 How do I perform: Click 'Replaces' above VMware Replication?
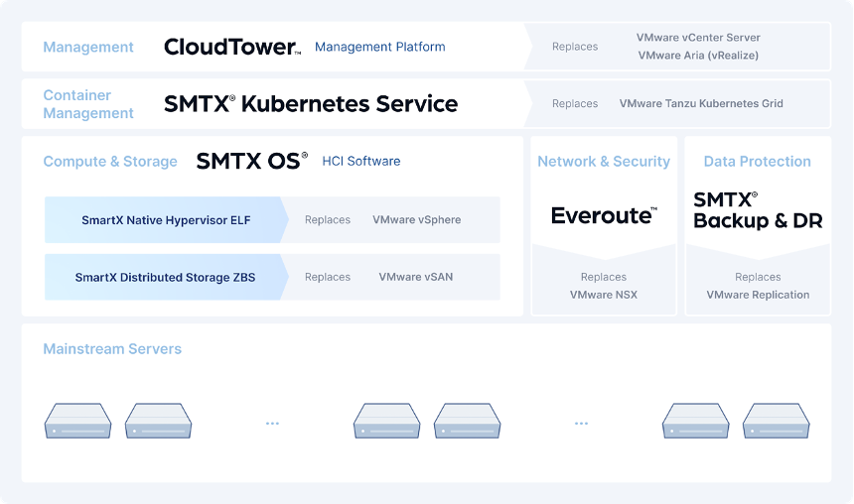(758, 277)
